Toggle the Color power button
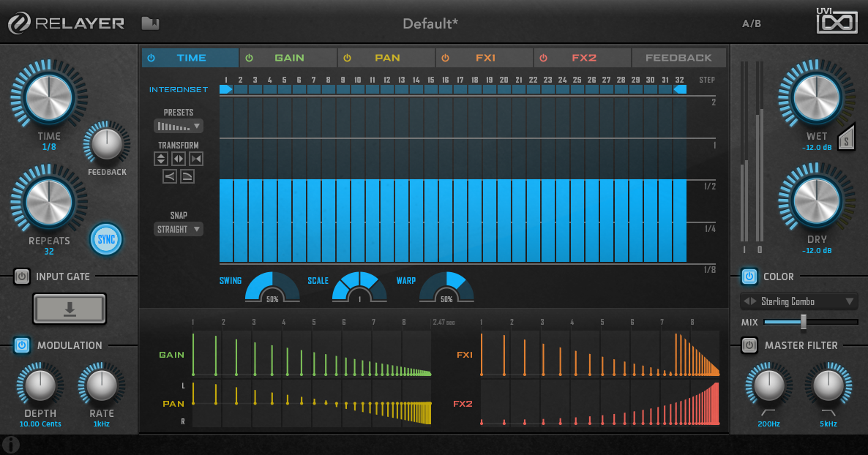The width and height of the screenshot is (868, 455). (749, 277)
